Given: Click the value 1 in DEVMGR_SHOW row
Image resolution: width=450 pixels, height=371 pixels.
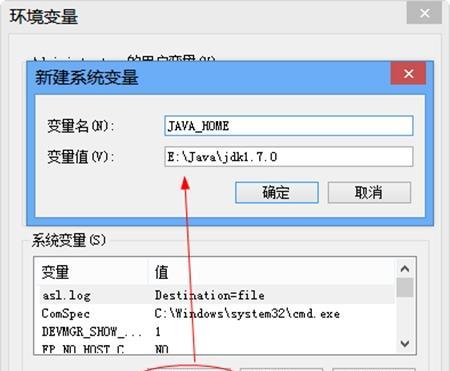Looking at the screenshot, I should point(158,331).
